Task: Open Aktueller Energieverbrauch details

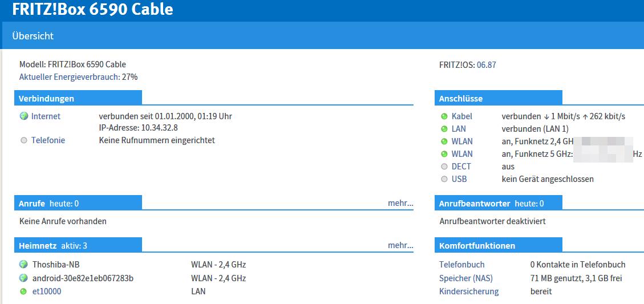Action: tap(69, 77)
